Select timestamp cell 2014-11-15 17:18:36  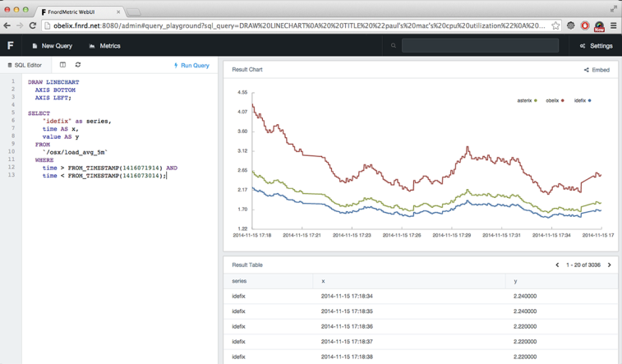click(347, 326)
